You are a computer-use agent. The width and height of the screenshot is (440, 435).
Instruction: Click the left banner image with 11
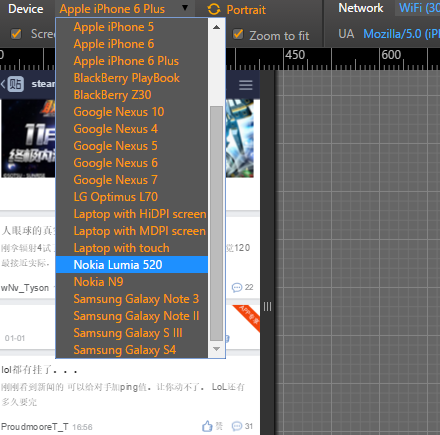coord(28,138)
